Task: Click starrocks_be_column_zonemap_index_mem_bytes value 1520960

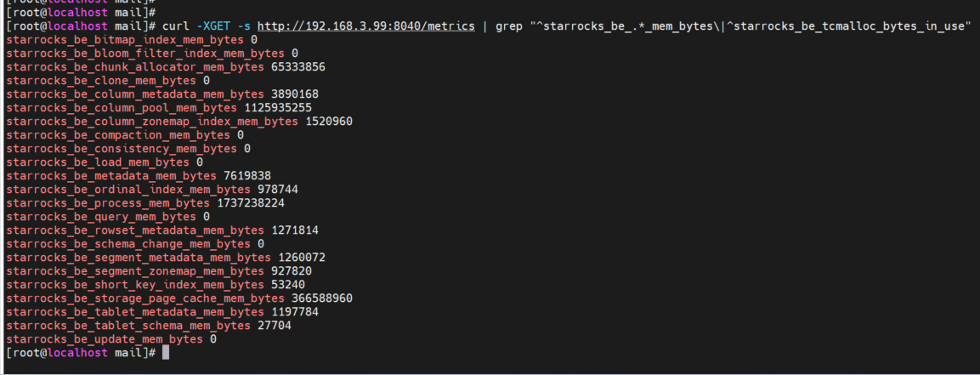Action: (329, 122)
